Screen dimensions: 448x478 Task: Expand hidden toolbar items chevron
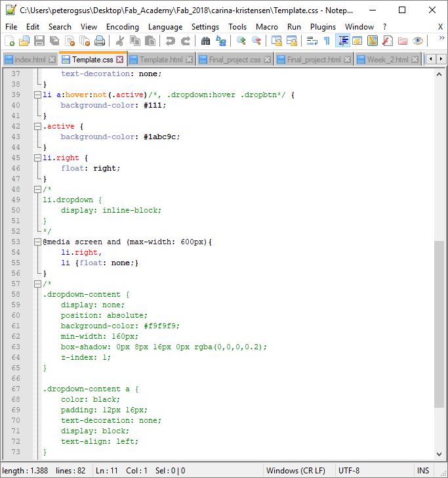(441, 38)
